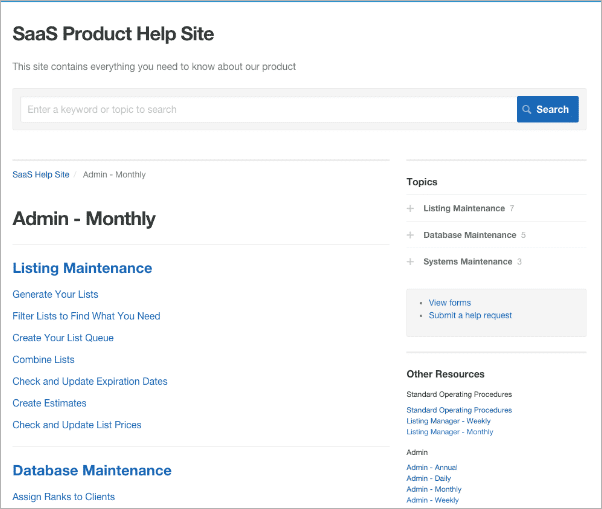Open the Combine Lists article
Viewport: 602px width, 509px height.
(43, 360)
